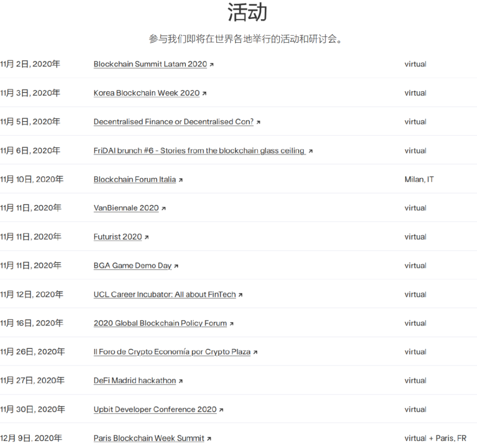The width and height of the screenshot is (477, 448).
Task: Open the BGA Game Demo Day link
Action: point(133,266)
